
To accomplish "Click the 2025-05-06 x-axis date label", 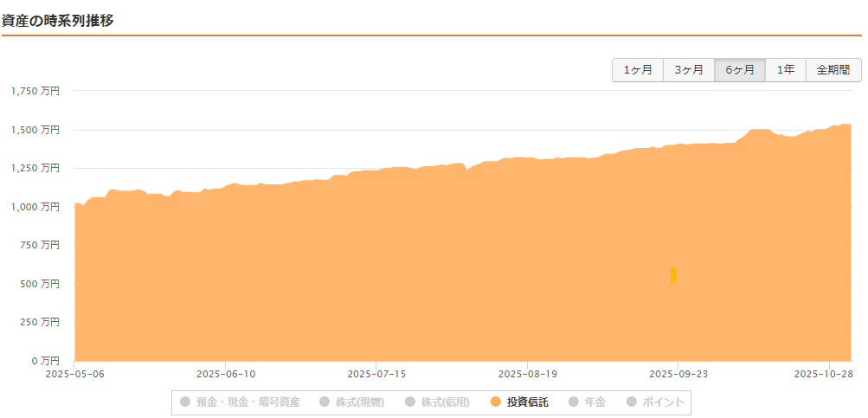I will [74, 374].
